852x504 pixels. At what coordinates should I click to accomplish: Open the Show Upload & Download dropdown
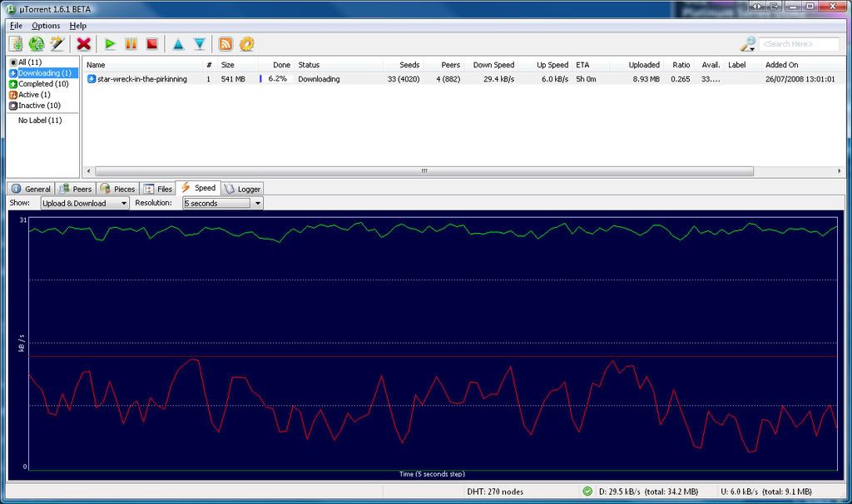[x=85, y=203]
